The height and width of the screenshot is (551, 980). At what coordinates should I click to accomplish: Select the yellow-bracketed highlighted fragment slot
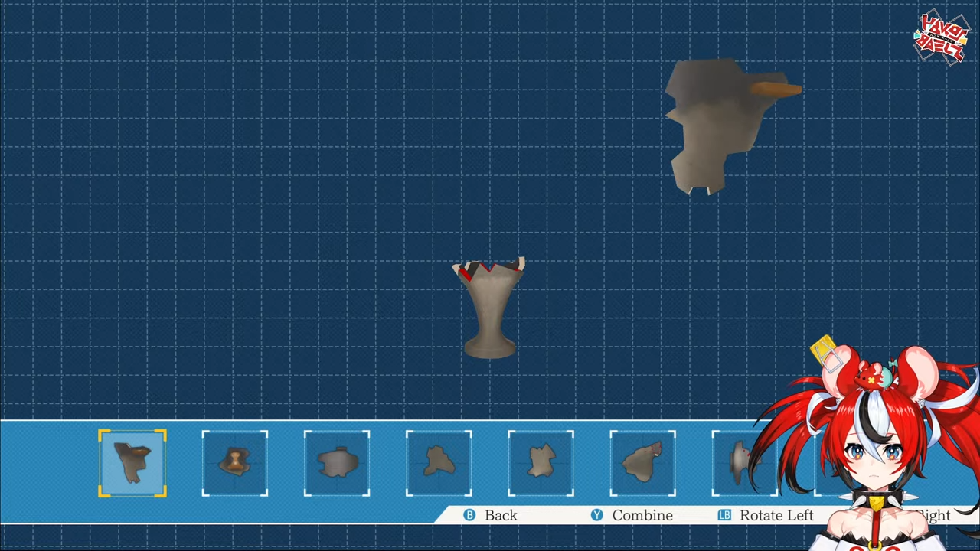[132, 464]
